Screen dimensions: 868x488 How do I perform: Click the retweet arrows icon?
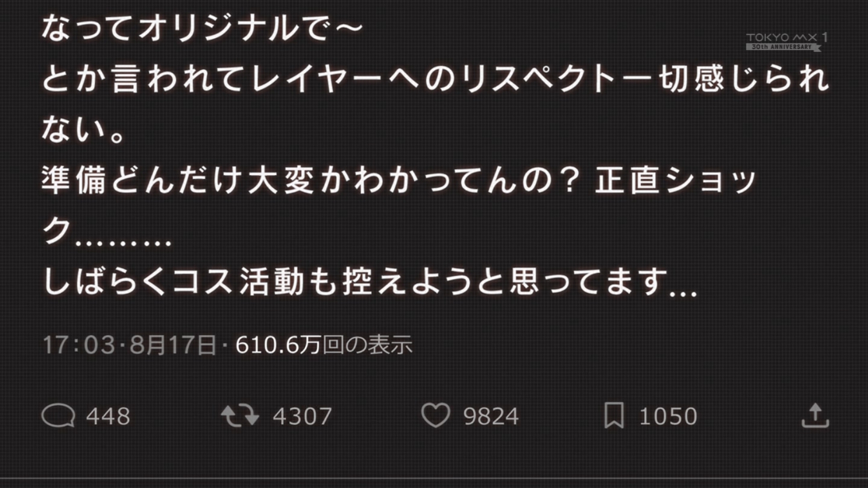[239, 416]
